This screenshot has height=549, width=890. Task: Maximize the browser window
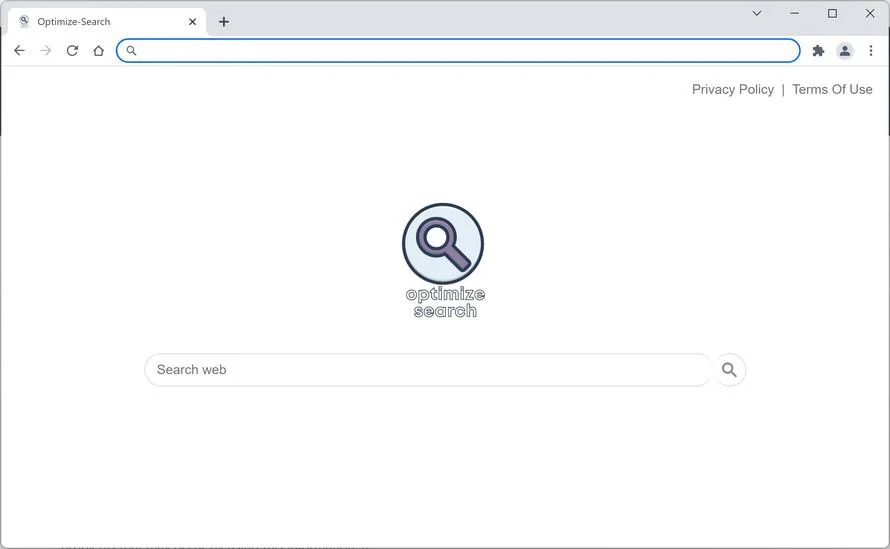point(832,13)
